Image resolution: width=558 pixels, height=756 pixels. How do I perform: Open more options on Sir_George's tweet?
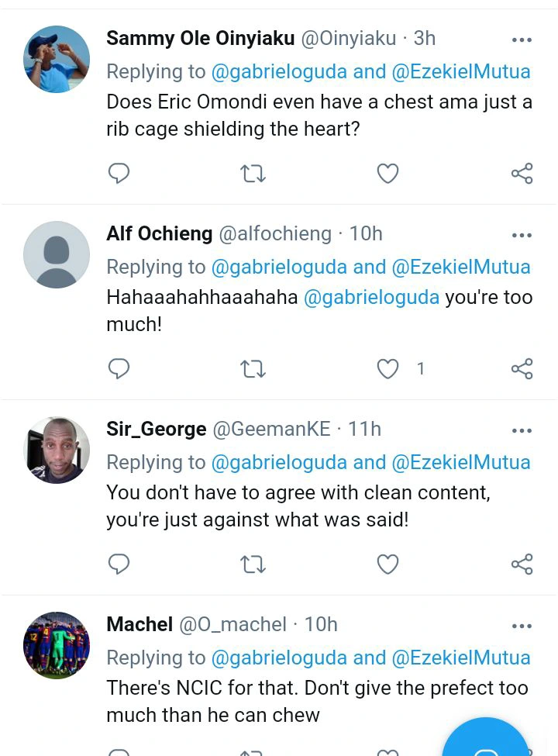tap(522, 430)
